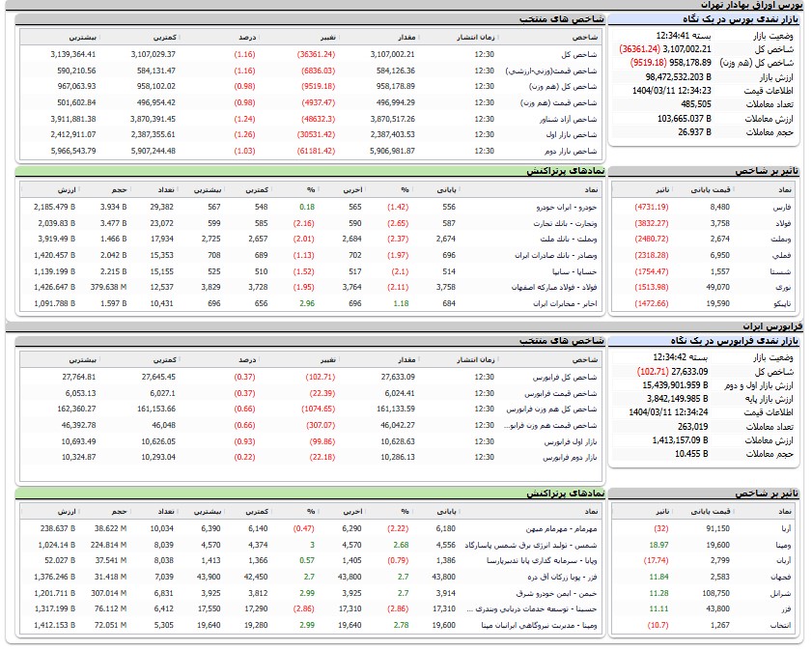Open the وتجارت - بانک تجارت symbol
Image resolution: width=812 pixels, height=650 pixels.
coord(569,223)
